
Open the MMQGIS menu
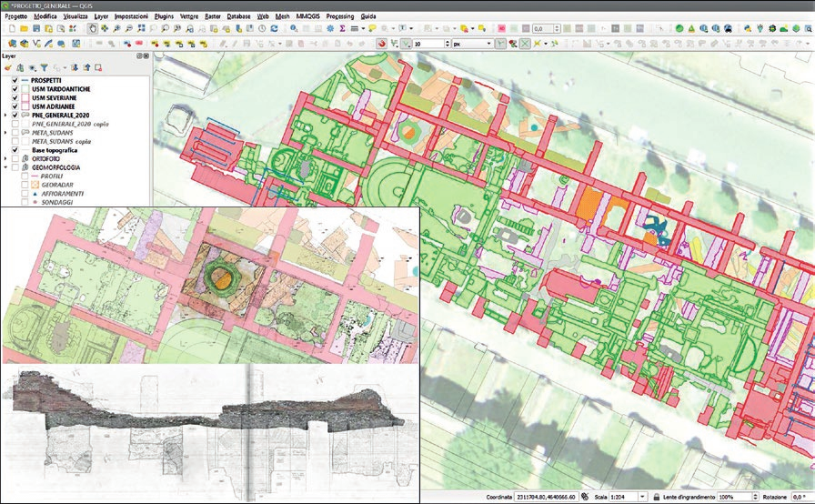tap(308, 16)
